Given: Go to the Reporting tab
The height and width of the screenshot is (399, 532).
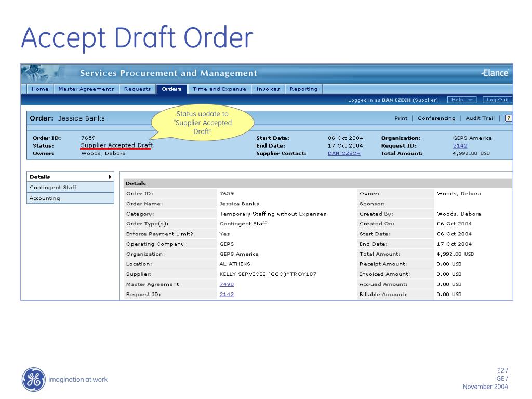Looking at the screenshot, I should (303, 89).
